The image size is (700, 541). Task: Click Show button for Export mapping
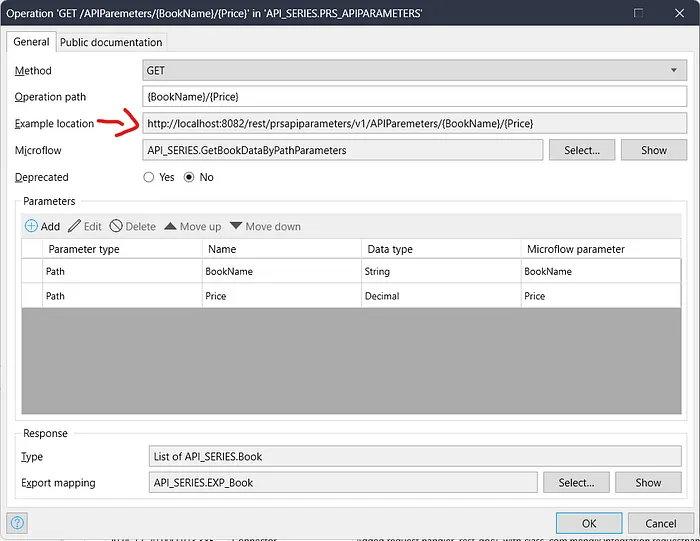click(648, 482)
